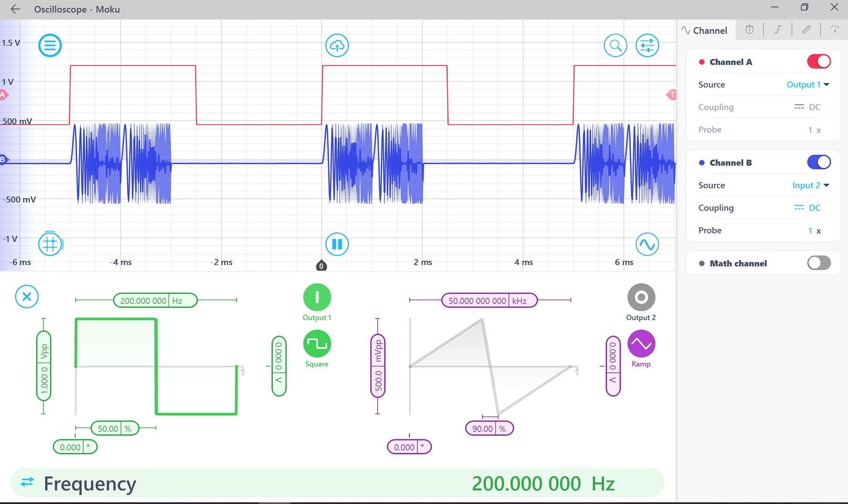This screenshot has width=848, height=504.
Task: Disable Channel B
Action: point(818,162)
